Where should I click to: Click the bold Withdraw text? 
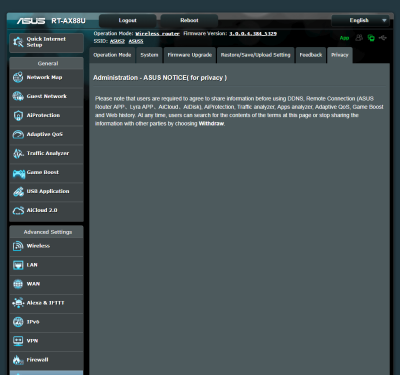tap(211, 124)
